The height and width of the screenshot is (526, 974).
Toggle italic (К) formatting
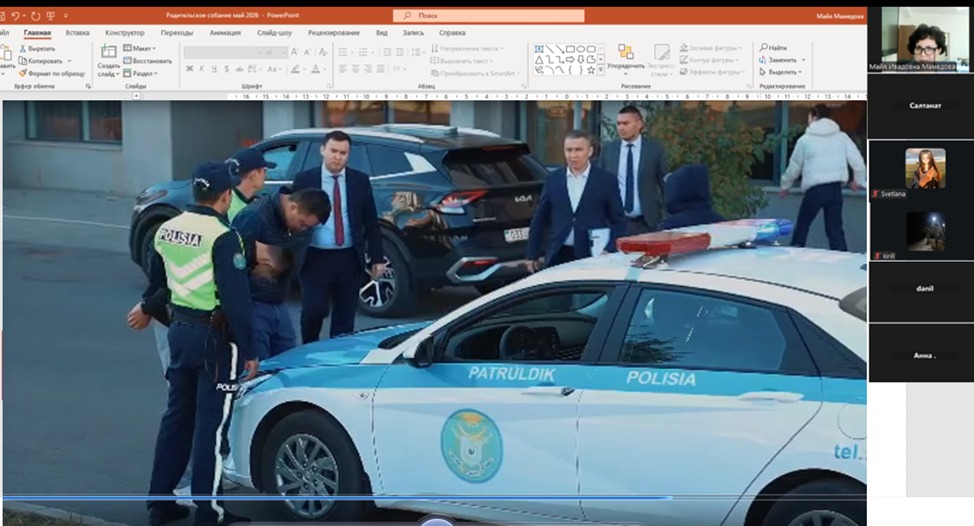[202, 69]
